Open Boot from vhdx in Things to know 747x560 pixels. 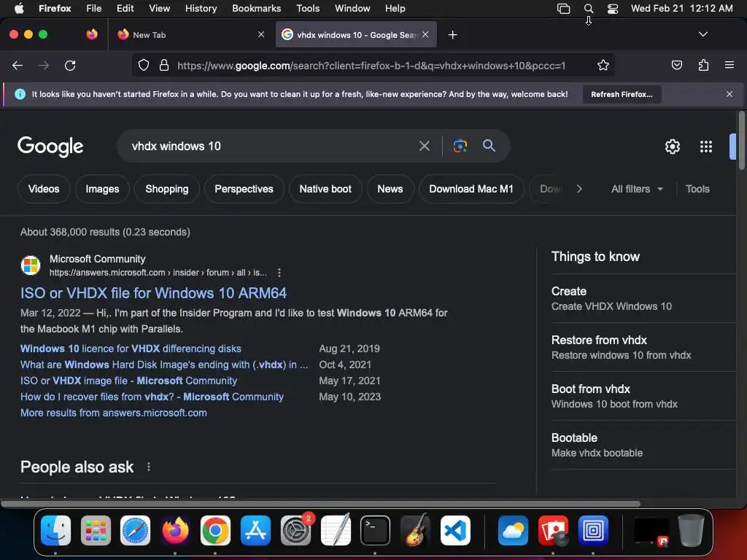click(x=643, y=396)
